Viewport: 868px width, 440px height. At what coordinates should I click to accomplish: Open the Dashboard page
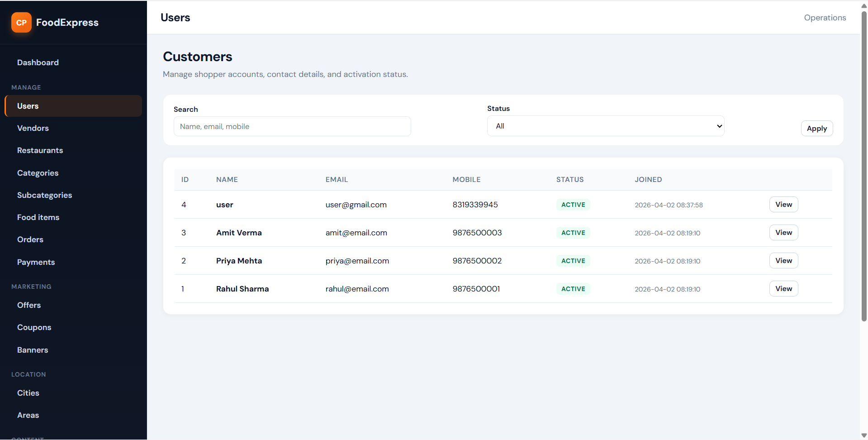38,62
